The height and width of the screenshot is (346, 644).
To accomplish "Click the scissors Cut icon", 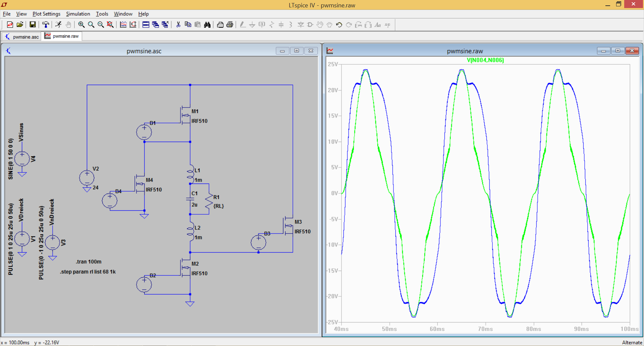I will coord(178,24).
